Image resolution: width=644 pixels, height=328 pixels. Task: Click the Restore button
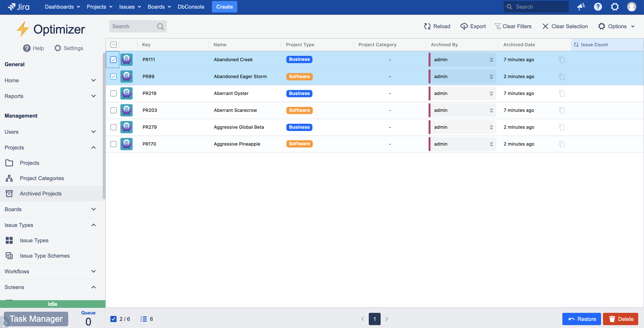[581, 319]
